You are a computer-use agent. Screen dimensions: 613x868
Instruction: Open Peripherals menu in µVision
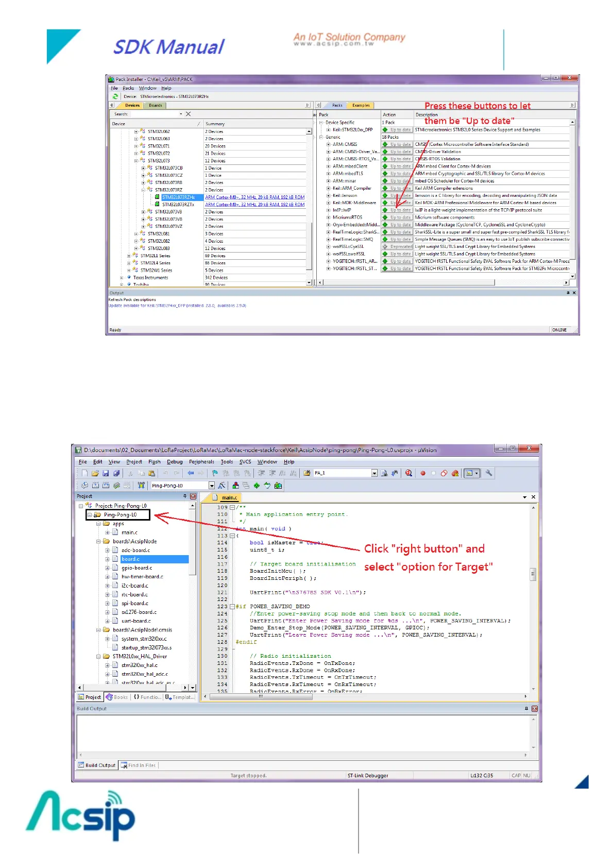pyautogui.click(x=201, y=462)
